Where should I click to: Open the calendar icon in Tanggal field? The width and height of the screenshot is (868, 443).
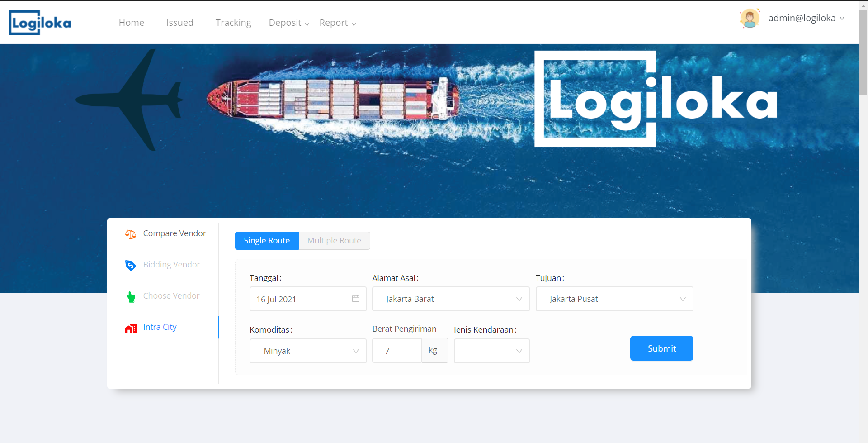pyautogui.click(x=356, y=299)
